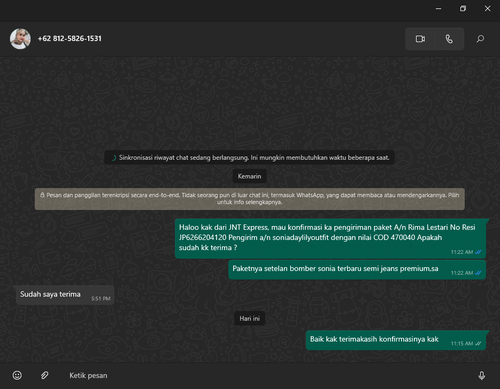Attach a file using the paperclip icon
Screen dimensions: 500x389
44,375
